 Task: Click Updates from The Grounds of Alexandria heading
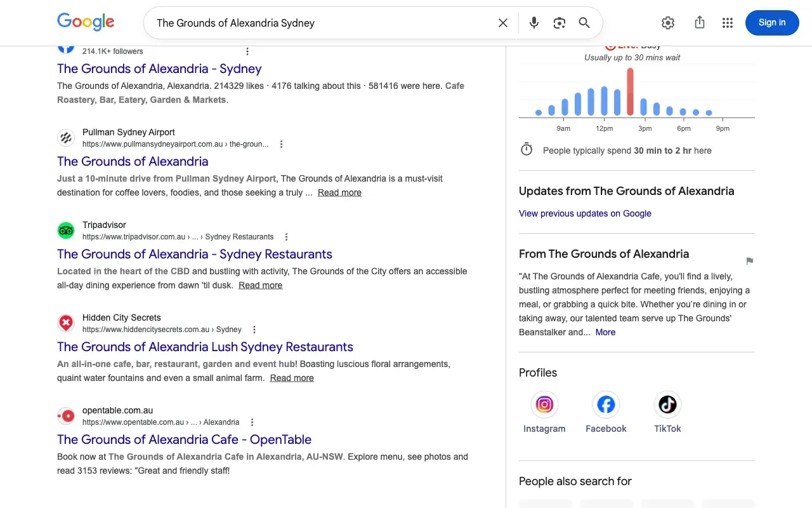[627, 191]
